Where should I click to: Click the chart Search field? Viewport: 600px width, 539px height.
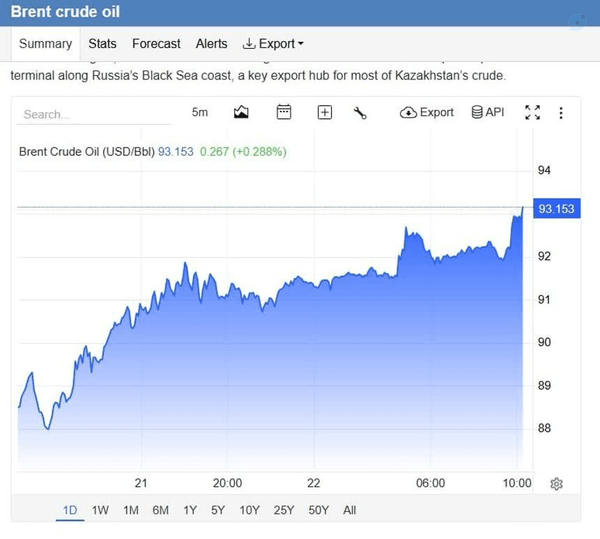point(94,114)
